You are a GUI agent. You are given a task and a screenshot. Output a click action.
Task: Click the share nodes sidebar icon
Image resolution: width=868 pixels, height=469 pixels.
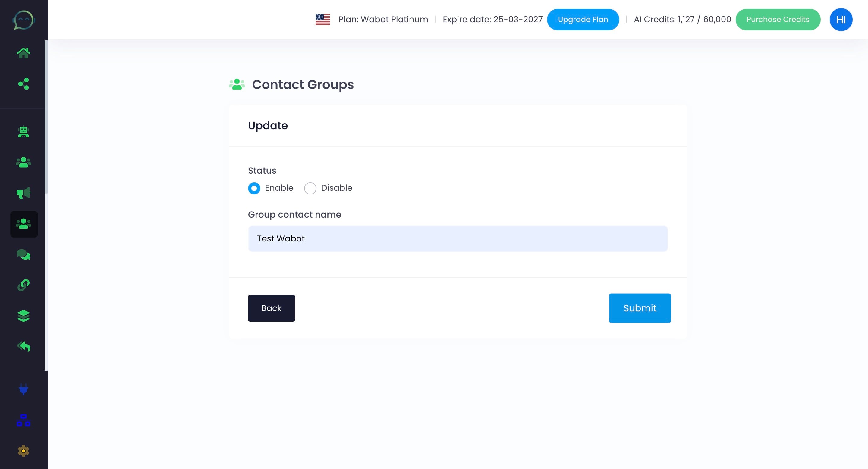pos(23,84)
